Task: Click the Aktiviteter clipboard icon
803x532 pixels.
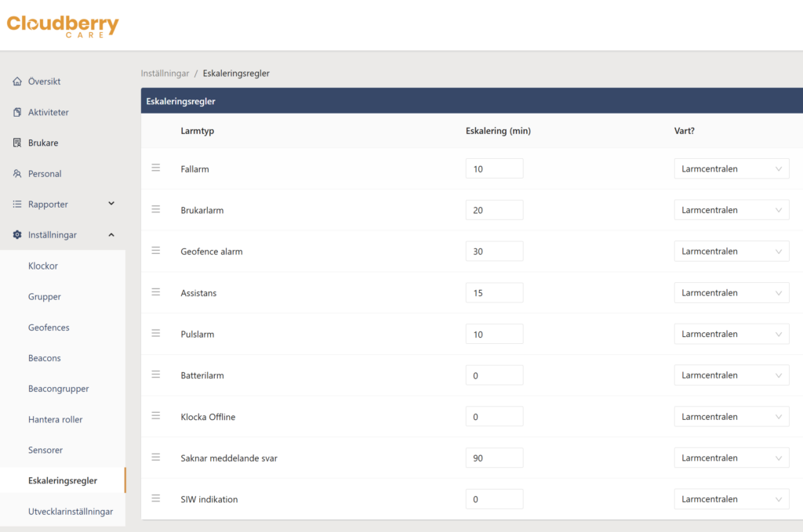Action: coord(17,112)
